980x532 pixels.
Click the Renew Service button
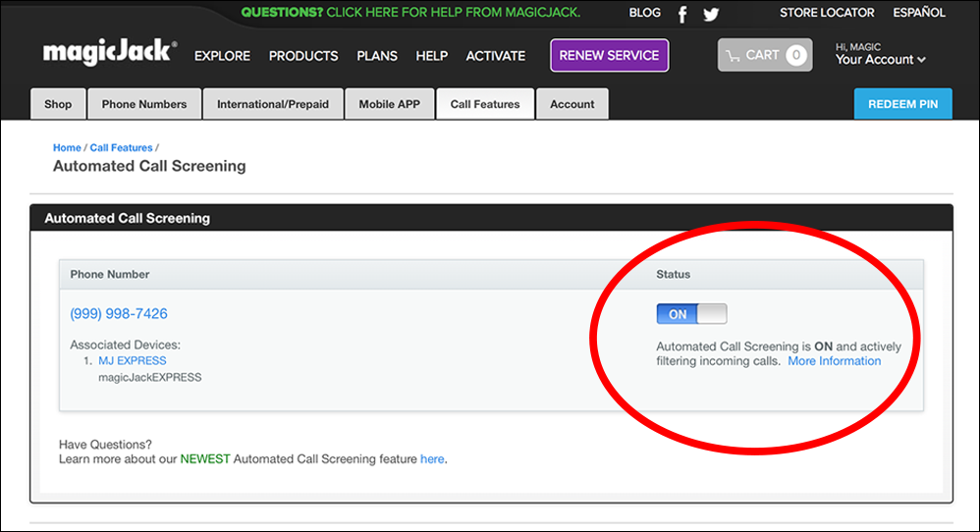coord(609,56)
